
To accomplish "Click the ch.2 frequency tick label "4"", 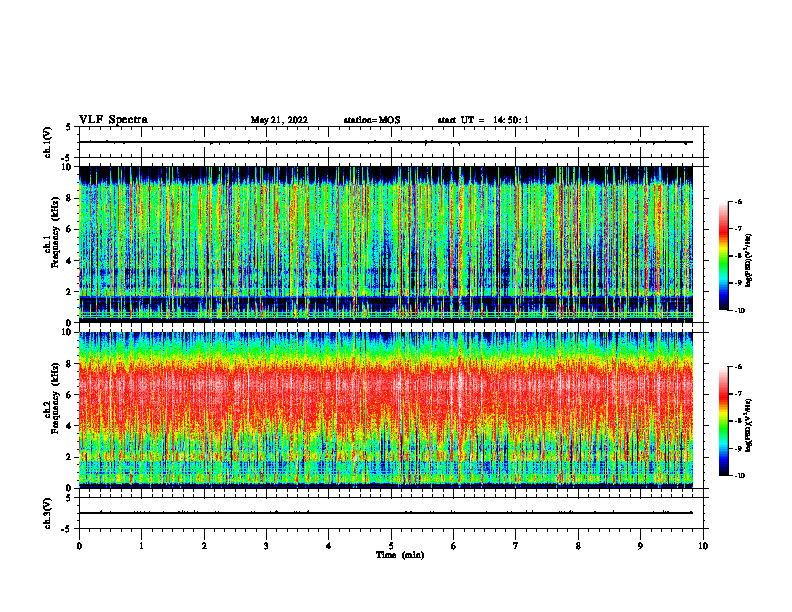I will pos(70,427).
